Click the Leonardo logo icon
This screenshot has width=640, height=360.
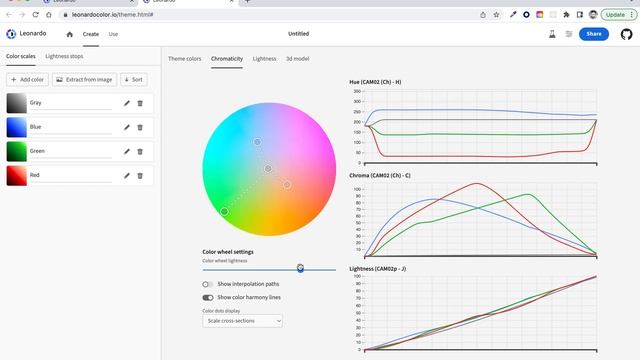pos(11,34)
